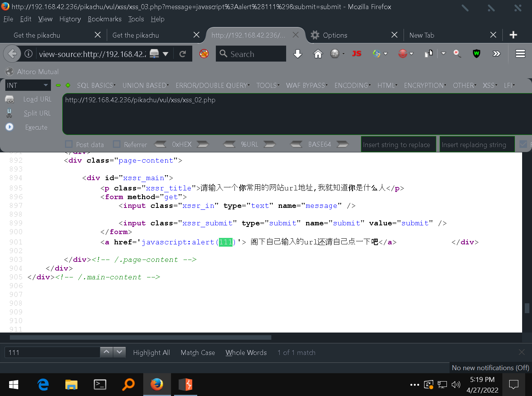Screen dimensions: 532x396
Task: Expand SQL BASICS menu
Action: click(x=96, y=86)
